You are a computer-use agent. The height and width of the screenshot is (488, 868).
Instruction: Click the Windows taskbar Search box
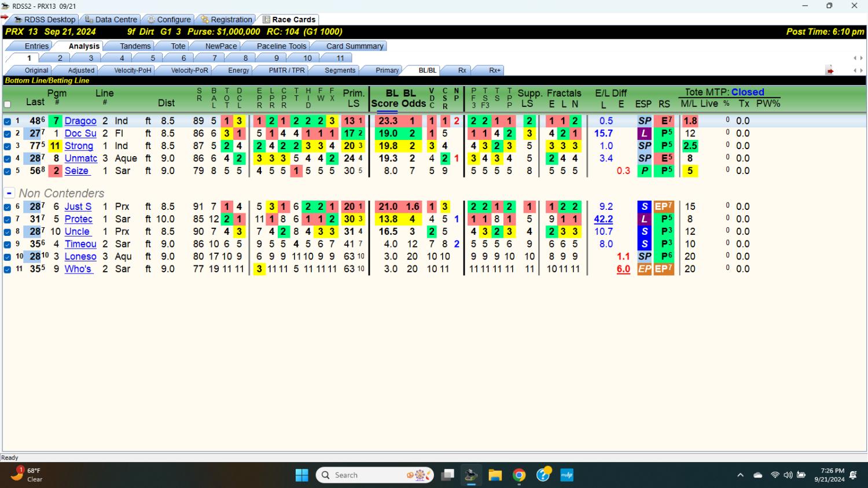coord(375,475)
